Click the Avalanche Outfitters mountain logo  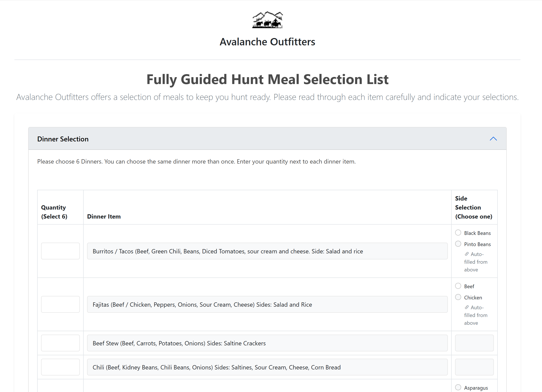[267, 20]
